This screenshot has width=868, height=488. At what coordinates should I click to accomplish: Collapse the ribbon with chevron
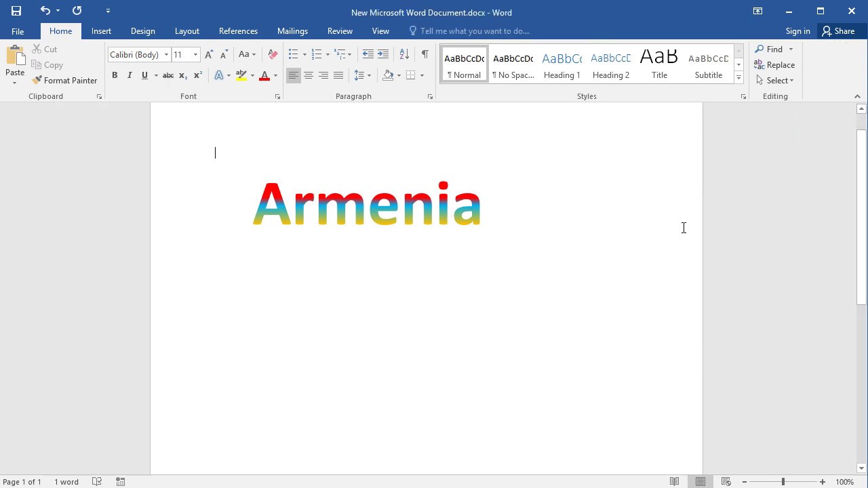[x=857, y=96]
